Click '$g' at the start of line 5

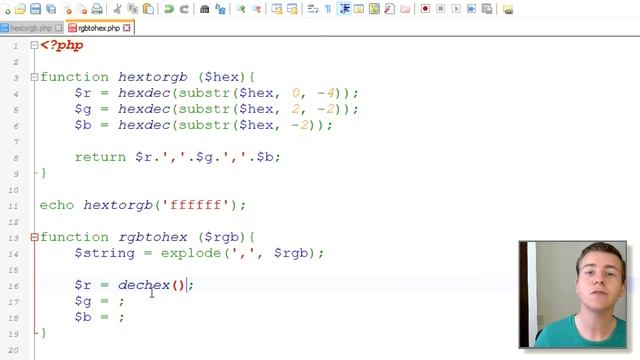tap(83, 109)
